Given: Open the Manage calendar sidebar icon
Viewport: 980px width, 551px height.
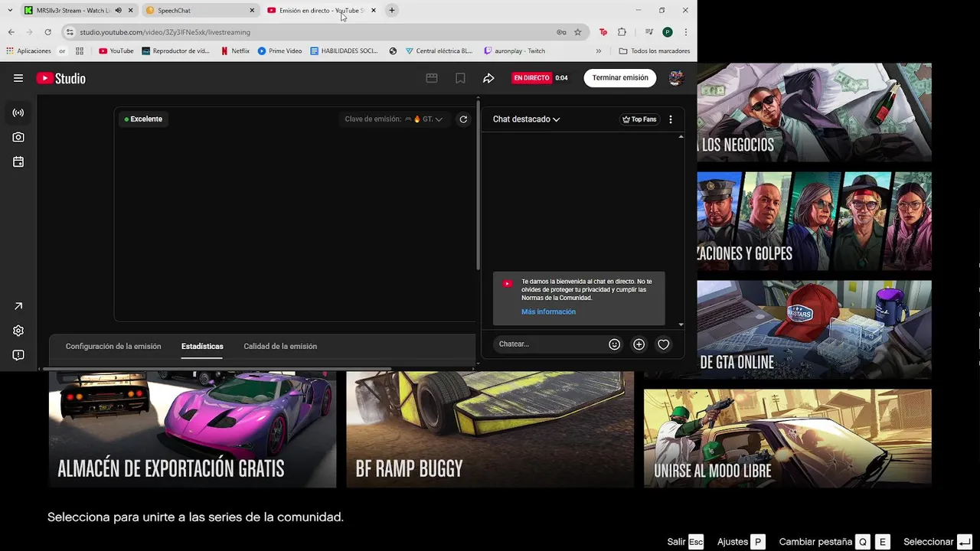Looking at the screenshot, I should click(18, 161).
